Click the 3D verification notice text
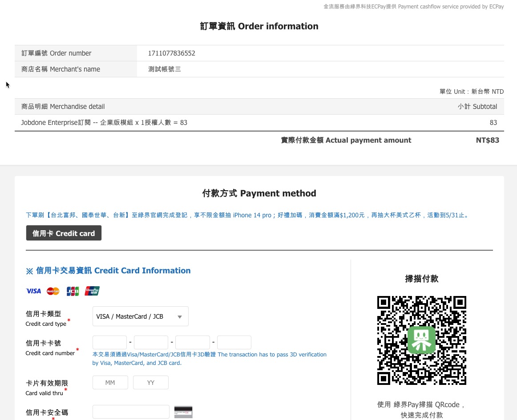The height and width of the screenshot is (420, 517). point(210,358)
